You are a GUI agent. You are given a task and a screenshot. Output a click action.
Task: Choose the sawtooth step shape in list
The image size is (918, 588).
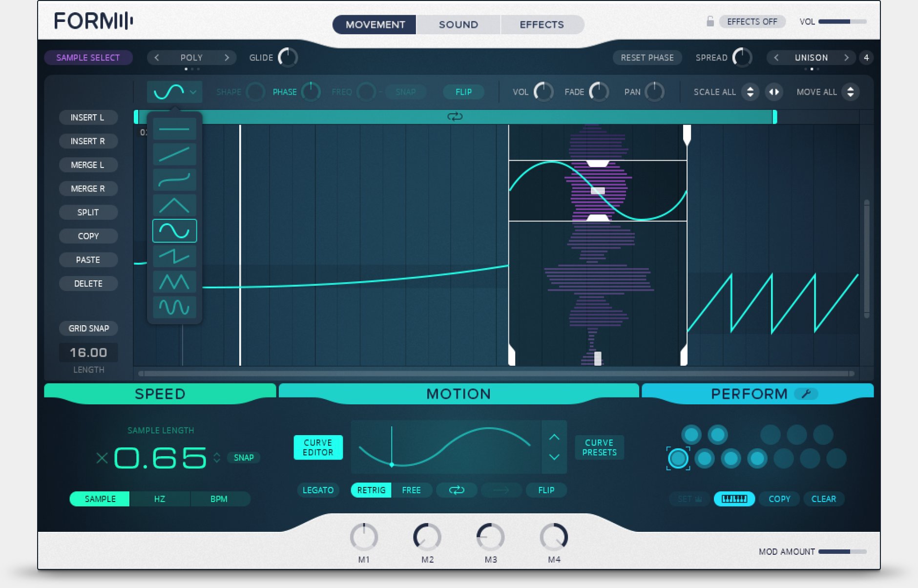point(174,256)
